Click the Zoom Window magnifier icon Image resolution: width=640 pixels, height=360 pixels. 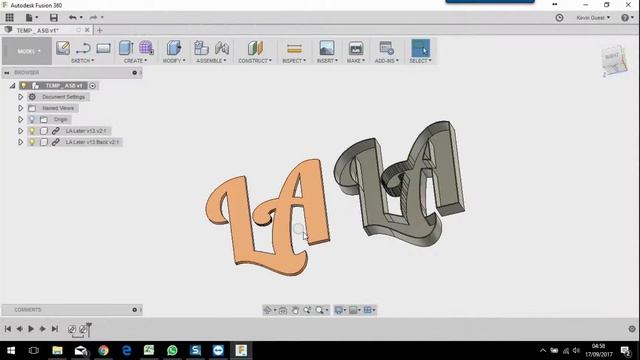[x=320, y=310]
